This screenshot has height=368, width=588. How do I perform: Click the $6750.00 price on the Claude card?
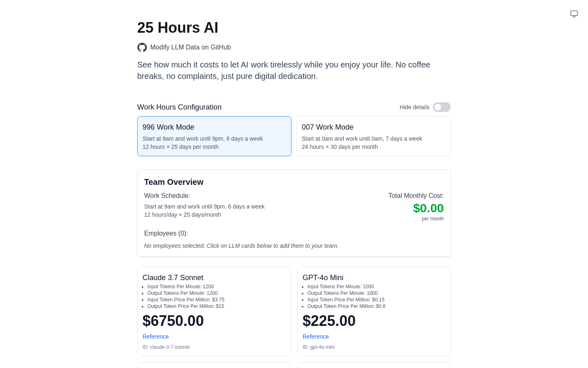pyautogui.click(x=173, y=321)
